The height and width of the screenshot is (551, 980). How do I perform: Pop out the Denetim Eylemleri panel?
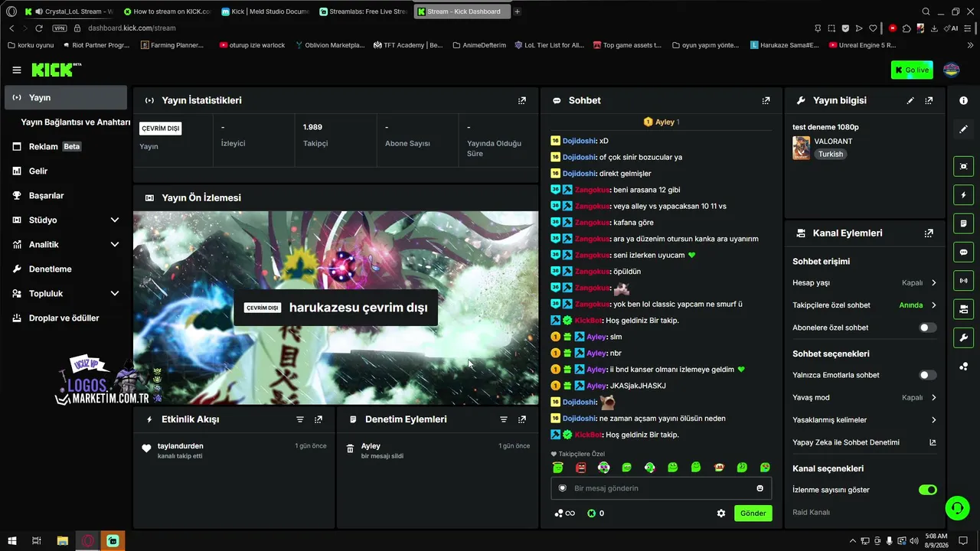coord(522,419)
